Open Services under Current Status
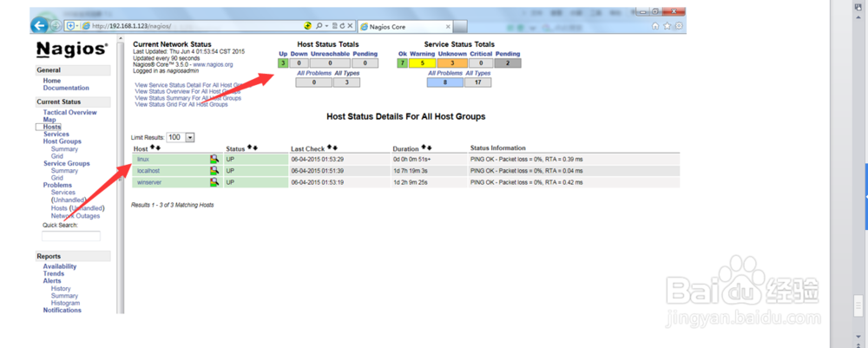The image size is (868, 348). 56,134
